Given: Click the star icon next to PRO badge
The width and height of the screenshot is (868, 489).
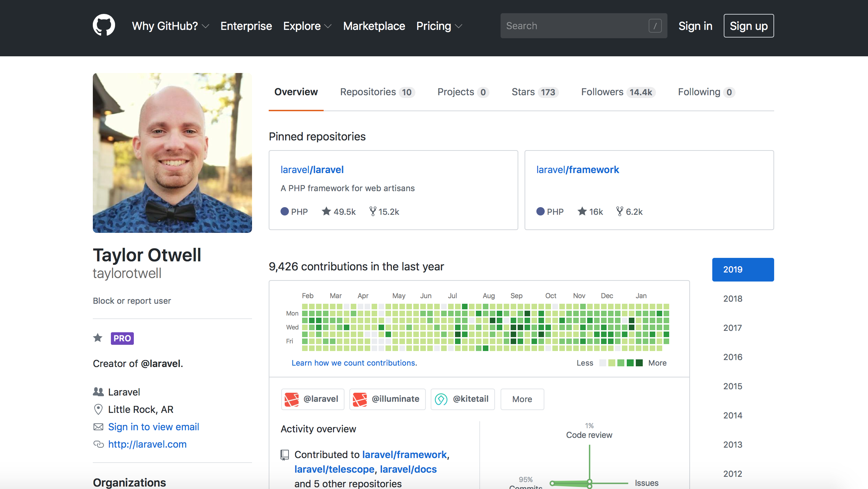Looking at the screenshot, I should click(98, 338).
